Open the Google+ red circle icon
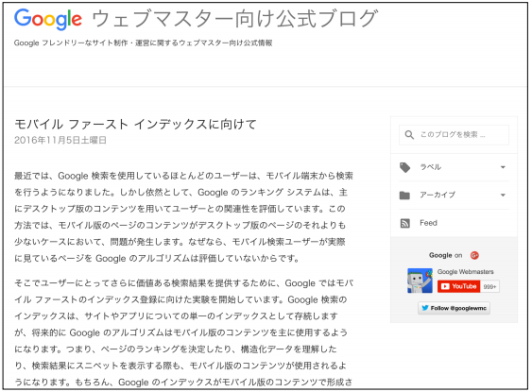 474,255
